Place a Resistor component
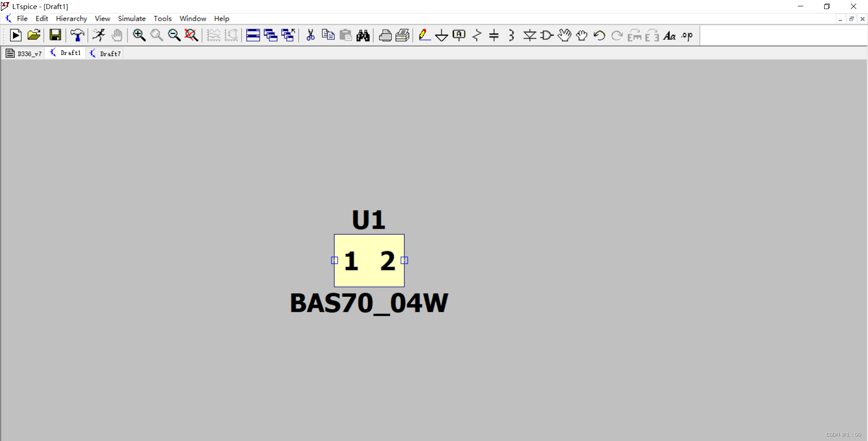This screenshot has width=868, height=441. [477, 35]
